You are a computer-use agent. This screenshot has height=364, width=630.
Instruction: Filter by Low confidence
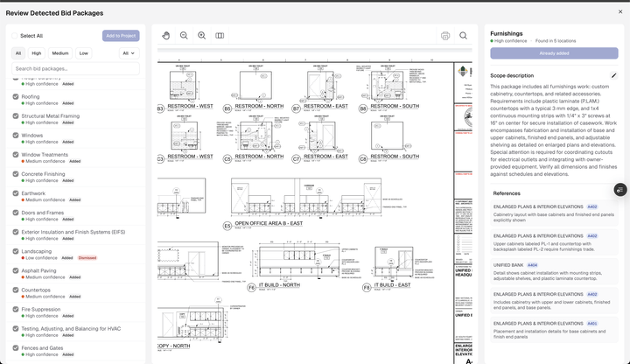pyautogui.click(x=84, y=53)
